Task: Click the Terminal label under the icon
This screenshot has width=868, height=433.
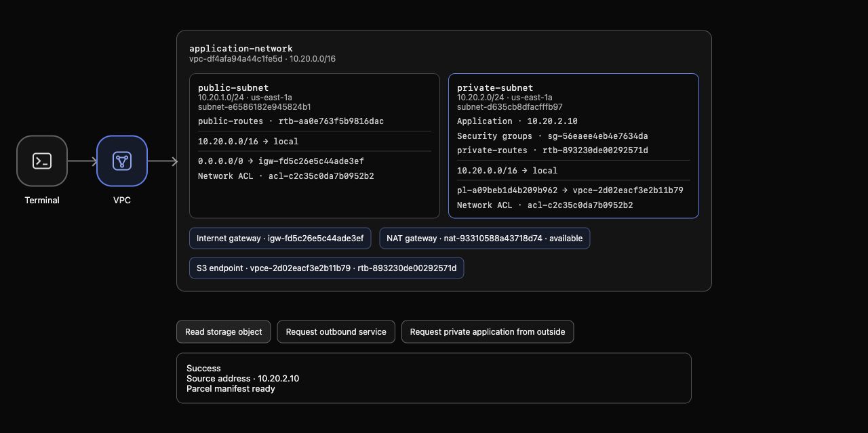Action: click(x=42, y=201)
